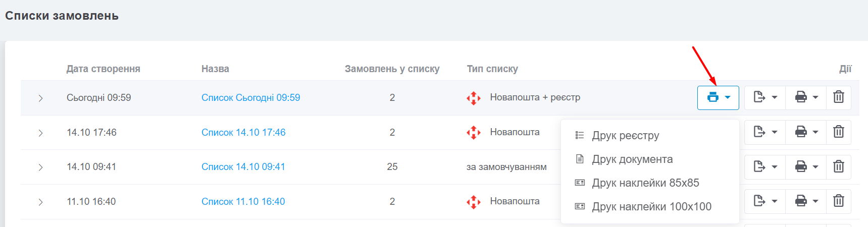Open export menu for Список Сьогодні 09:59
The height and width of the screenshot is (227, 868).
coord(765,97)
